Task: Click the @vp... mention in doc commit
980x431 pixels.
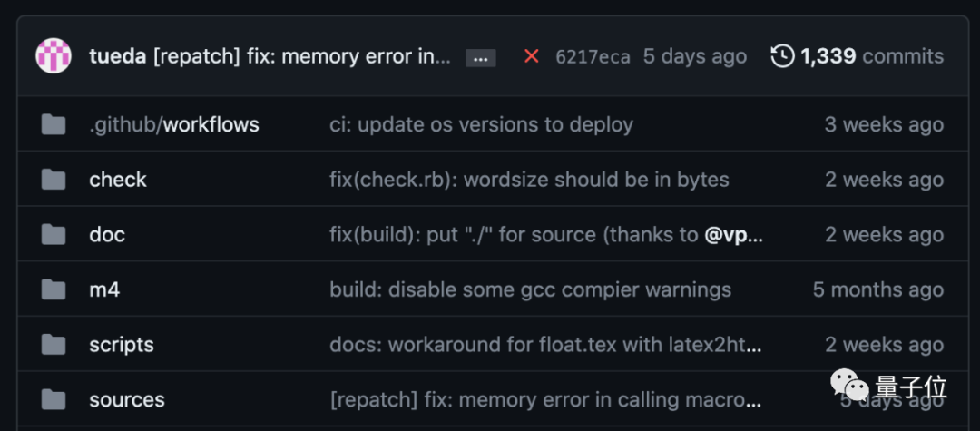Action: pos(734,235)
